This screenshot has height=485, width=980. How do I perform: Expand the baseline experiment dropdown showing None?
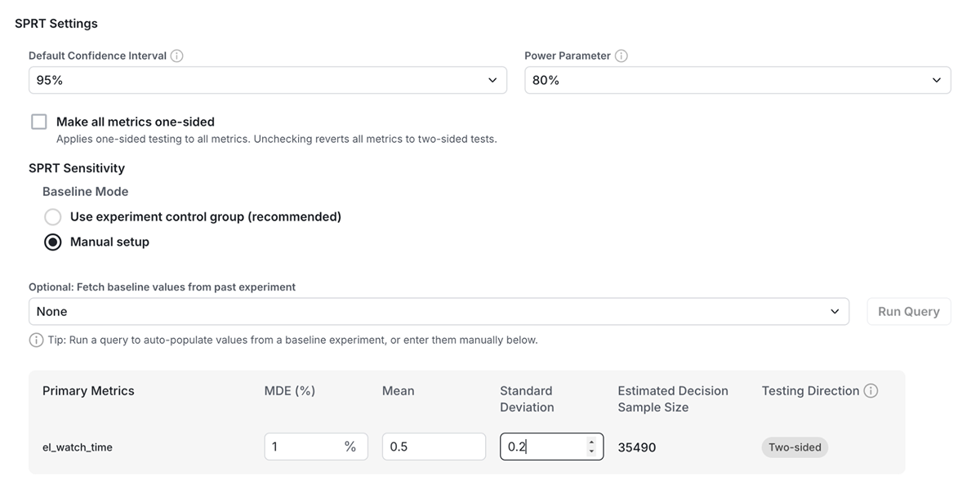(439, 312)
